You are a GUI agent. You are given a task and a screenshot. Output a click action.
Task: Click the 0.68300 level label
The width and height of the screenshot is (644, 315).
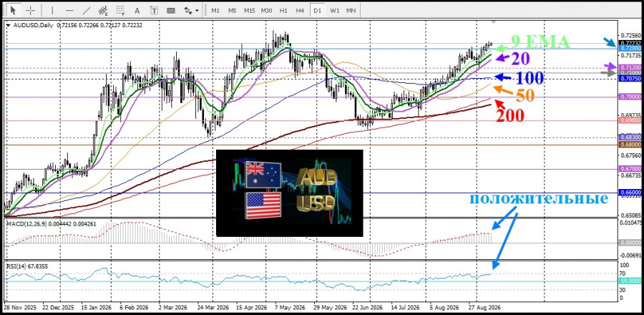pos(630,137)
